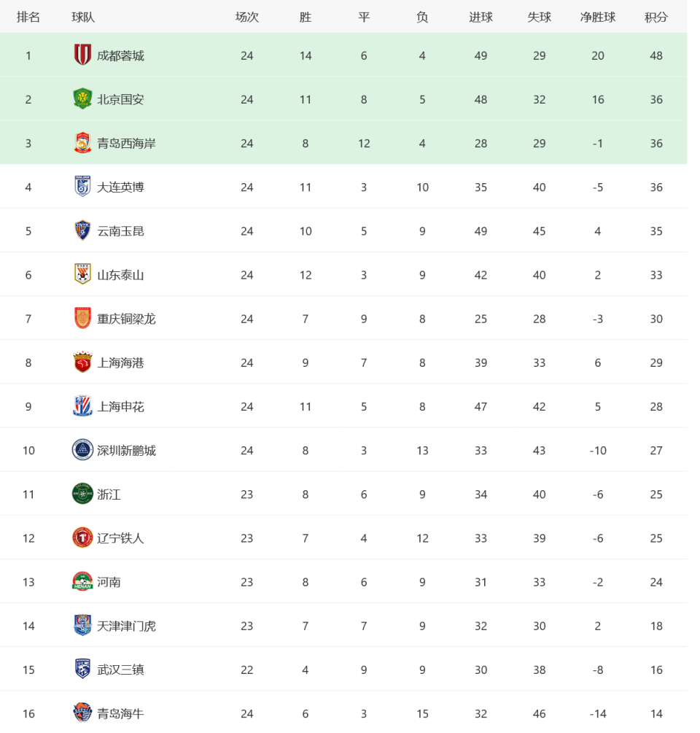Image resolution: width=700 pixels, height=733 pixels.
Task: Sort table by the 积分 column header
Action: point(656,18)
